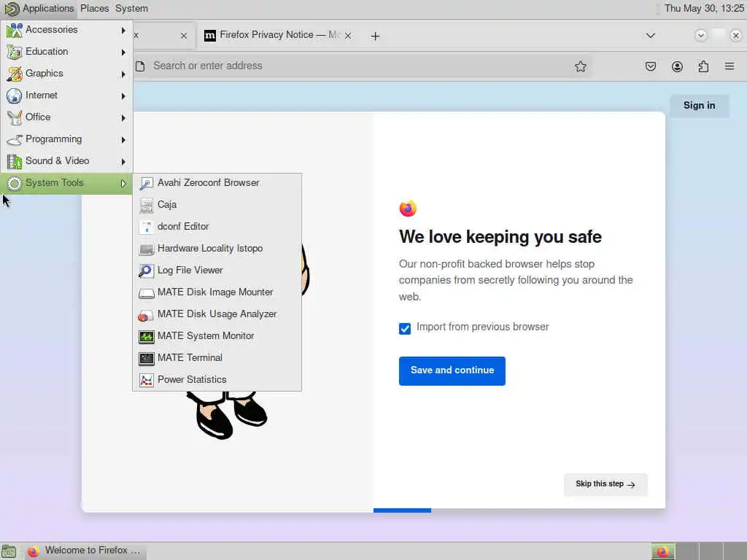Screen dimensions: 747x560
Task: Open Avahi Zeroconf Browser from the menu
Action: click(x=217, y=183)
